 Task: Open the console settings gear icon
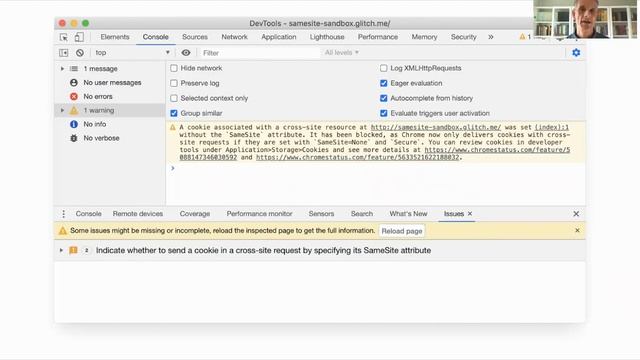point(576,53)
